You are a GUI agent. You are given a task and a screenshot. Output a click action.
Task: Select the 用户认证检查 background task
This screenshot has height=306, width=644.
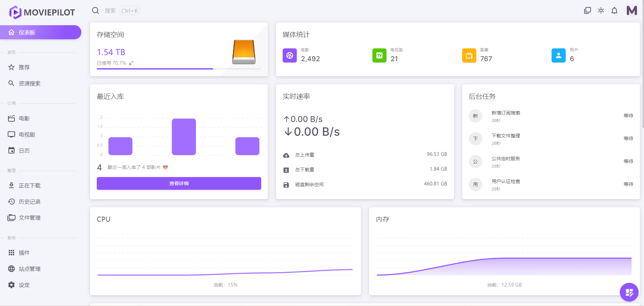click(551, 184)
